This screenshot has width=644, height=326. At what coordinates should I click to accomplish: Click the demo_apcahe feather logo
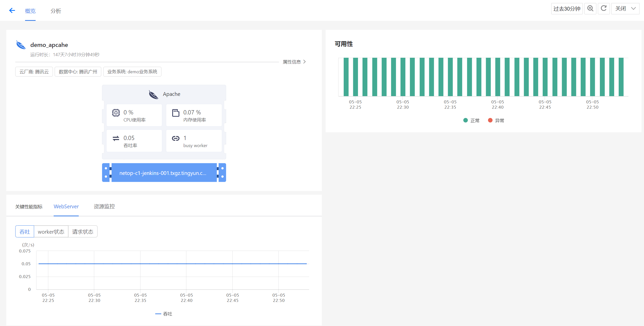(21, 45)
